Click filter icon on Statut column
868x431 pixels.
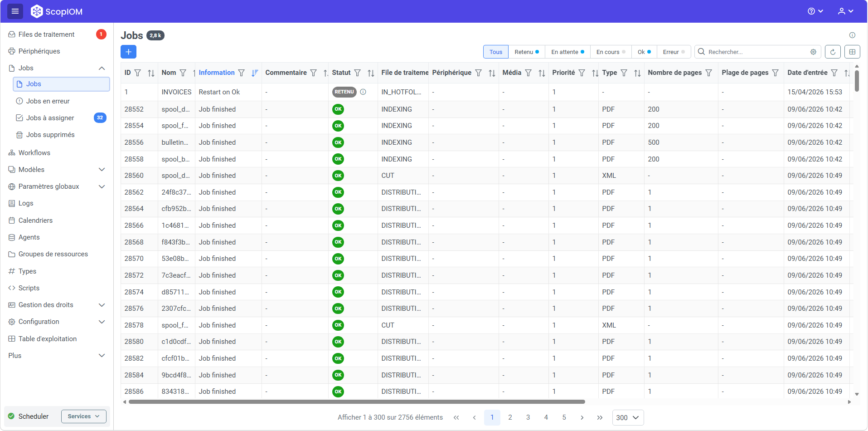click(x=358, y=73)
